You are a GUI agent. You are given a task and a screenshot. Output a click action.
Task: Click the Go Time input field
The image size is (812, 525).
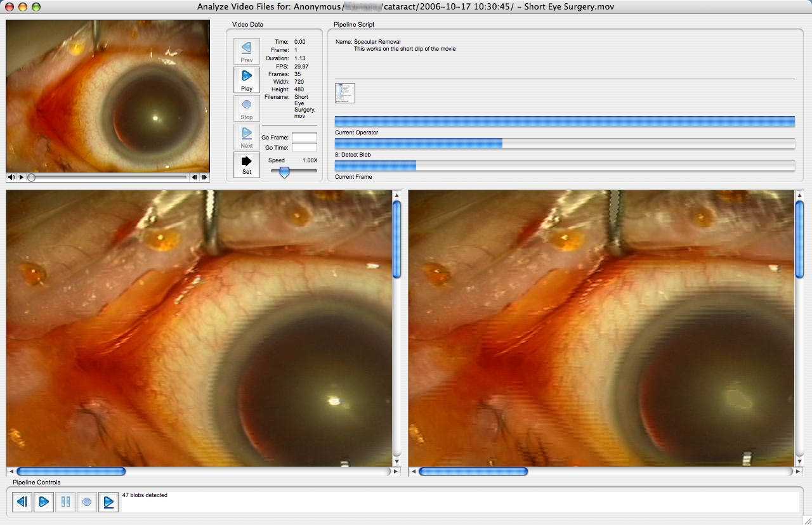coord(304,148)
